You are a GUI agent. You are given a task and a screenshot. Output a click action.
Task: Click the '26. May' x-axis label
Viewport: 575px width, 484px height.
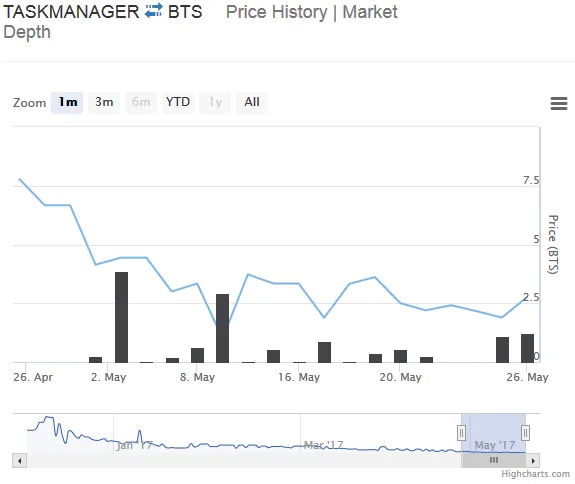pyautogui.click(x=527, y=377)
